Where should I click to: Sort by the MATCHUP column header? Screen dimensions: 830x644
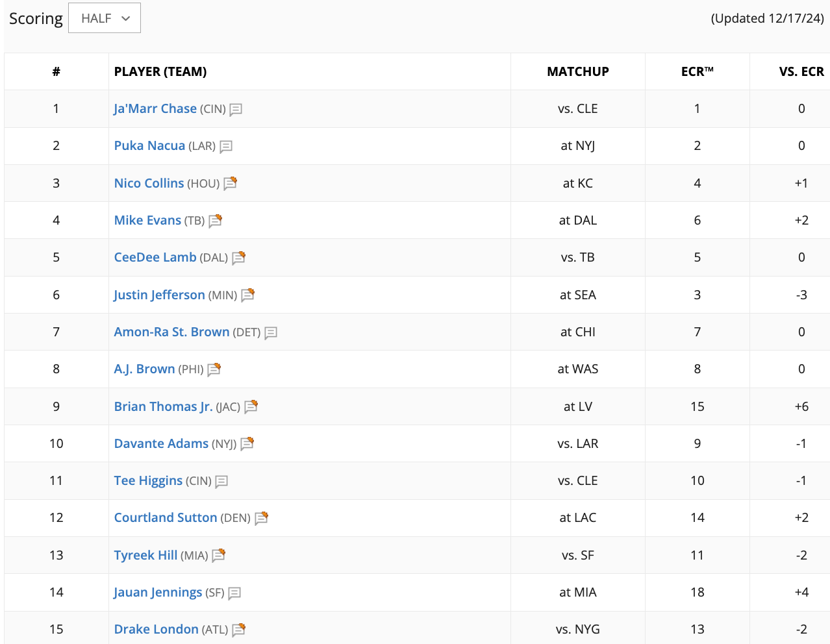[578, 71]
